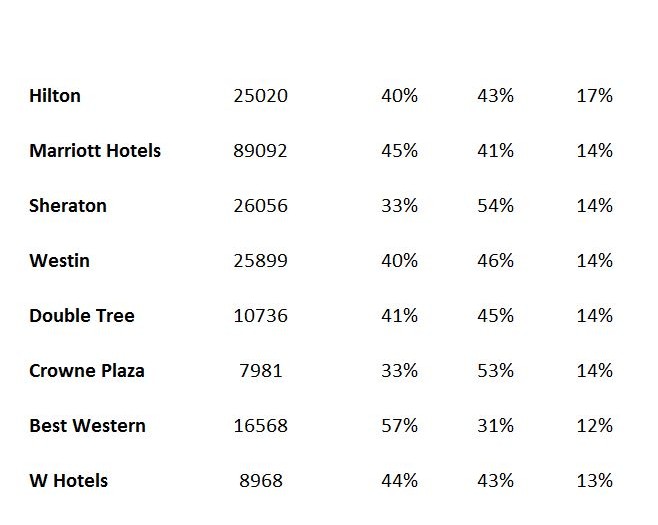Select the 25899 Westin number
This screenshot has height=525, width=658.
click(261, 261)
